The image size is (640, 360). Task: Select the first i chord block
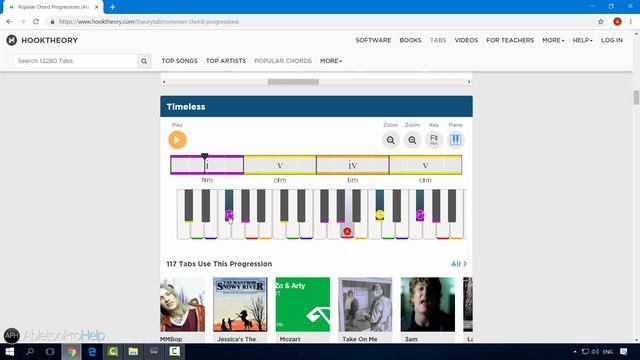pos(207,165)
